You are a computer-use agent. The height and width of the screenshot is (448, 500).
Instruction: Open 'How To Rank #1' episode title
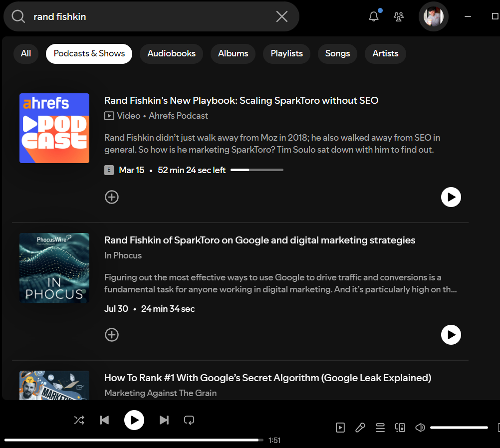(x=267, y=378)
